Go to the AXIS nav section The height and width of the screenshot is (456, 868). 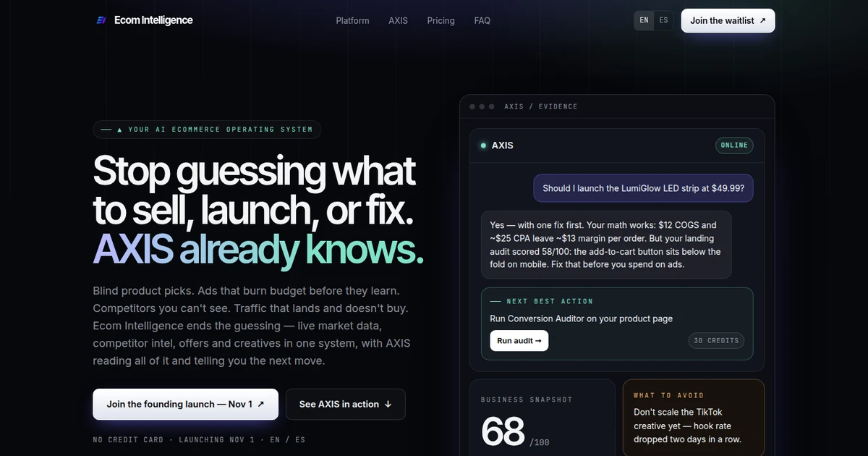pos(398,20)
